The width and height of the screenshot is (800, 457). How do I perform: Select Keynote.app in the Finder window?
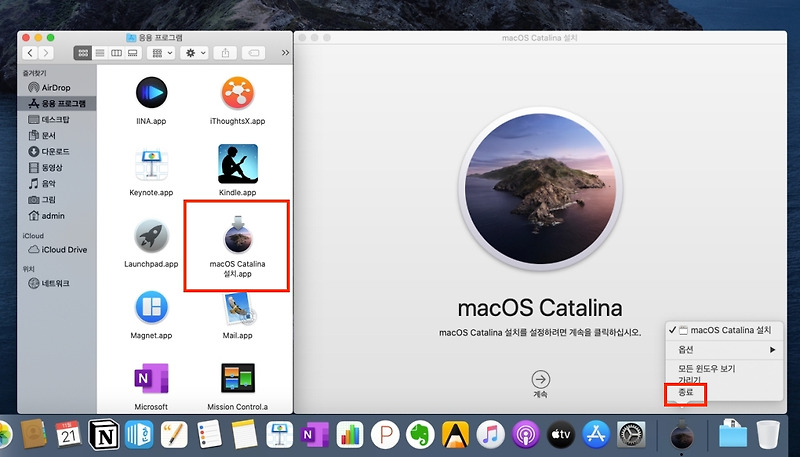[151, 164]
